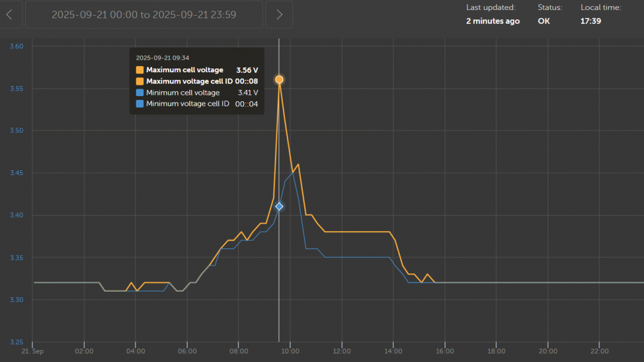
Task: Click orange swatch beside Maximum cell voltage
Action: point(140,70)
